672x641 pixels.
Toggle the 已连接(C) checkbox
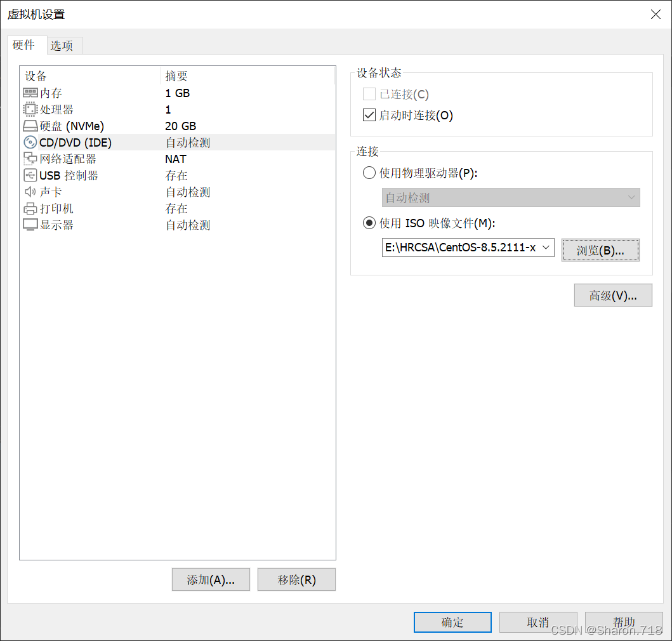(x=369, y=94)
